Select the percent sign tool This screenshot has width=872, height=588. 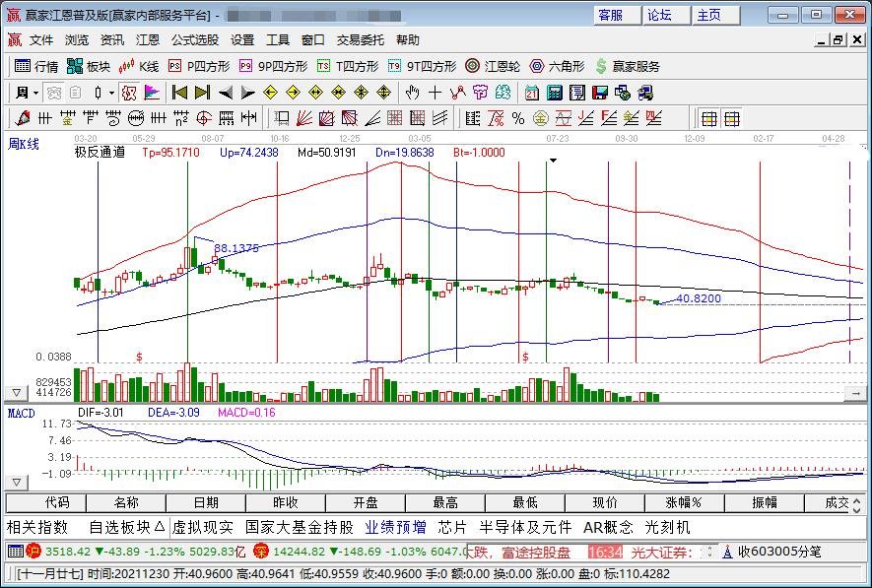click(x=518, y=118)
